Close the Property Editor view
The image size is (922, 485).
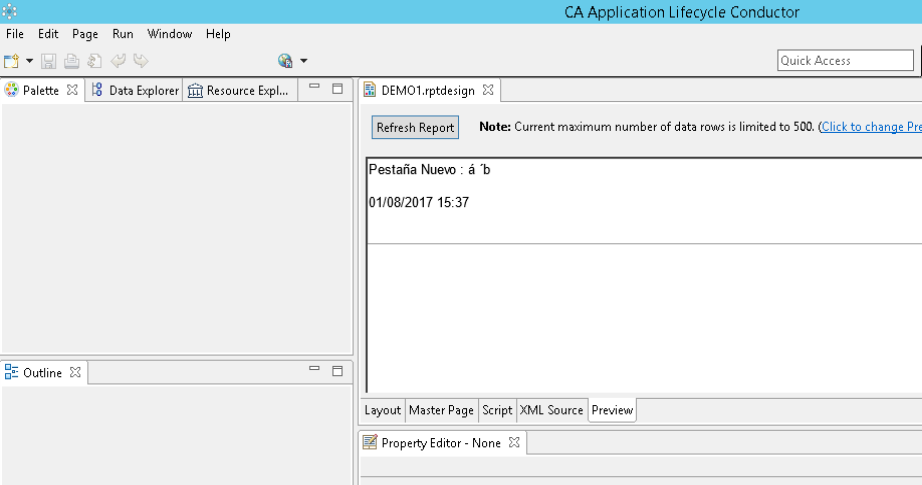515,442
